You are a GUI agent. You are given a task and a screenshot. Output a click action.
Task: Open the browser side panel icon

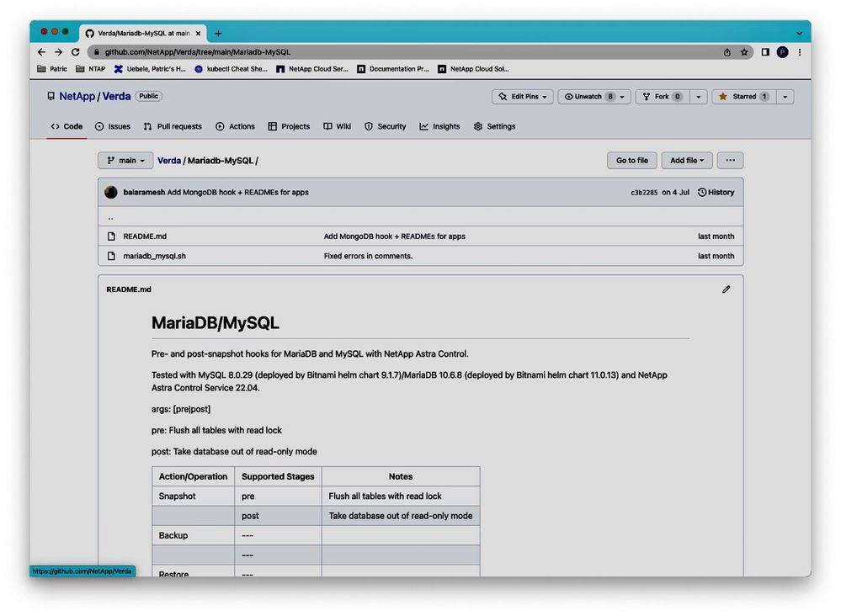[x=765, y=52]
